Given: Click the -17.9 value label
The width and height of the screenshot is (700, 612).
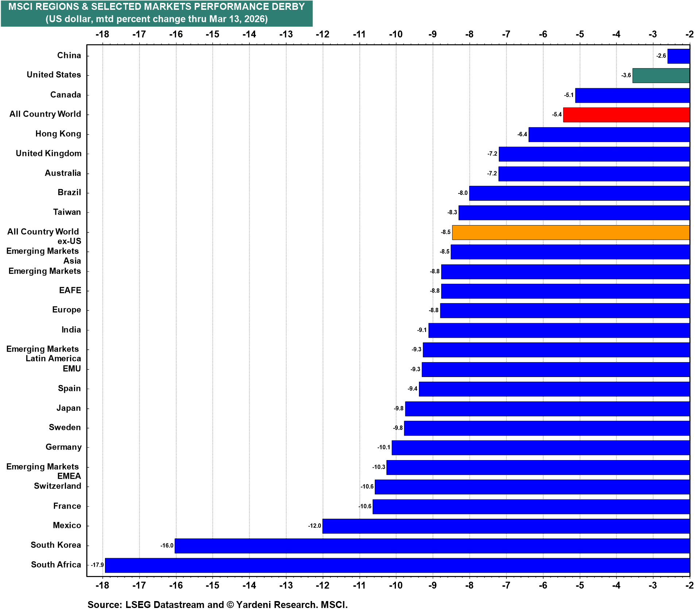Looking at the screenshot, I should pos(97,565).
